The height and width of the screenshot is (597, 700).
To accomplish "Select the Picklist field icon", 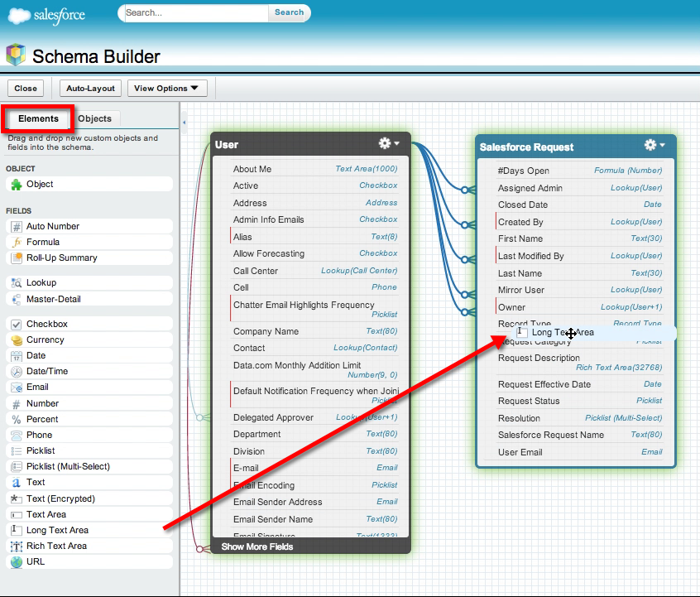I will [17, 451].
